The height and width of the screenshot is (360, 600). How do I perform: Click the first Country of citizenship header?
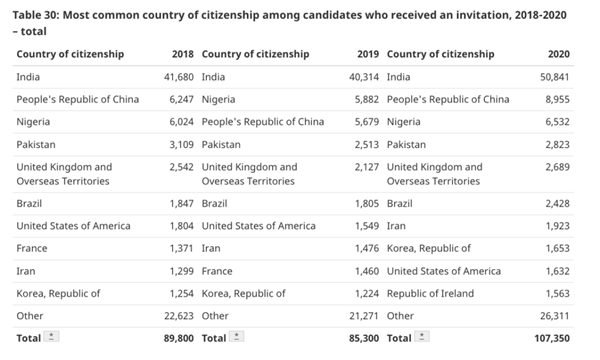pos(70,54)
